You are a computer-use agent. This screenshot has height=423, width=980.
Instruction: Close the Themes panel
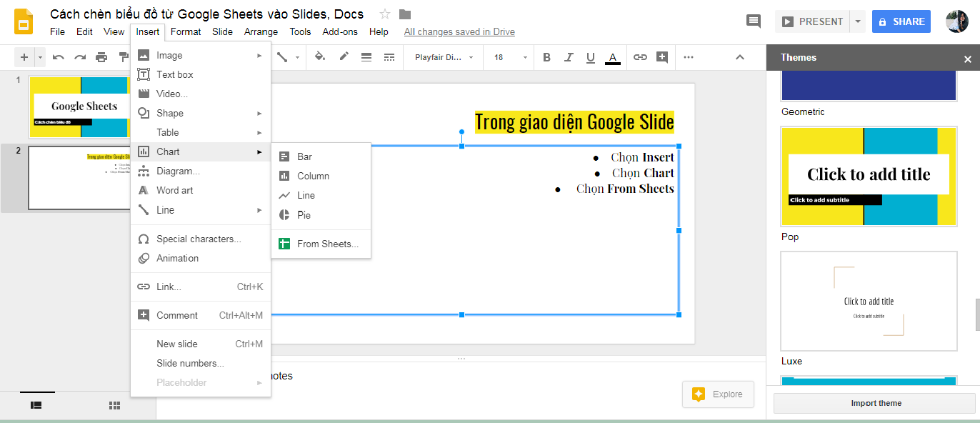[x=968, y=59]
